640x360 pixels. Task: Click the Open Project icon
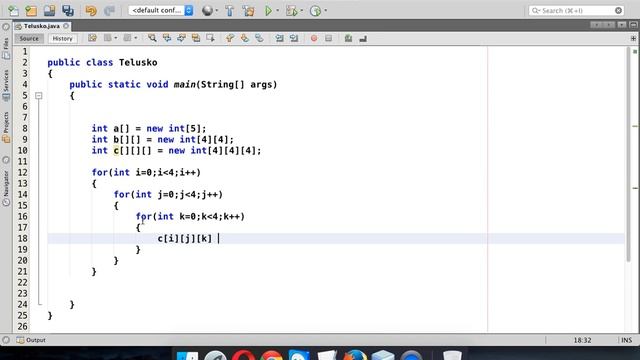pos(49,11)
